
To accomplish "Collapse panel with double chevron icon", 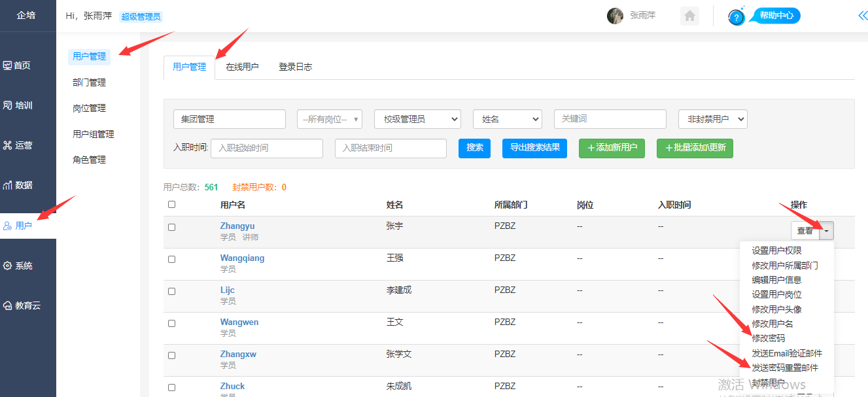I will [x=862, y=16].
